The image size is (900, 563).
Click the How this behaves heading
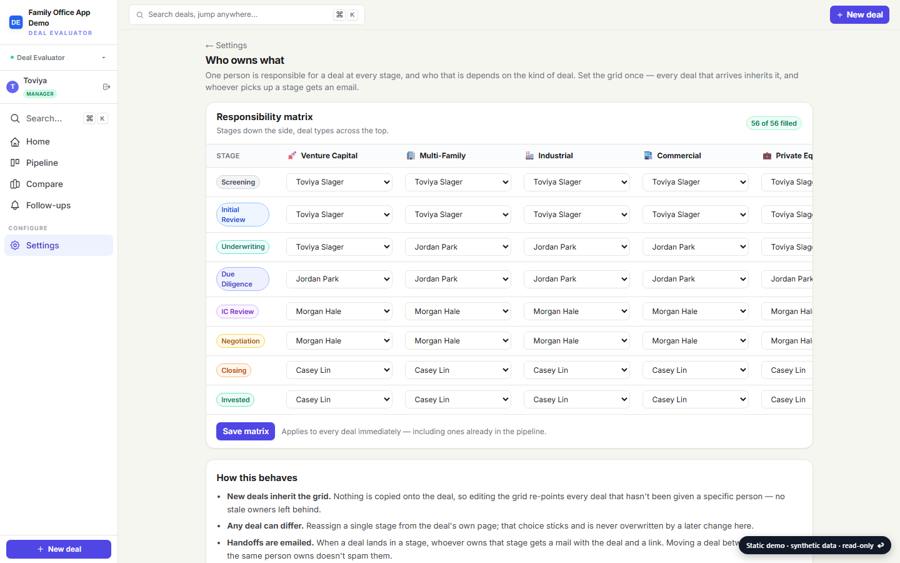point(257,478)
